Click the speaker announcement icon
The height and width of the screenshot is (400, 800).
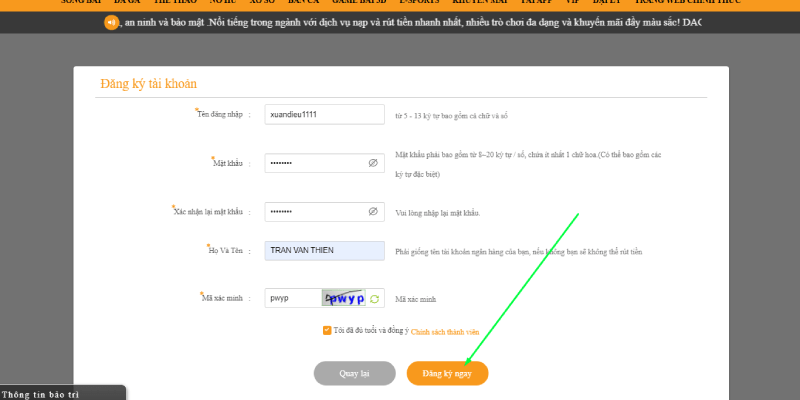(111, 23)
